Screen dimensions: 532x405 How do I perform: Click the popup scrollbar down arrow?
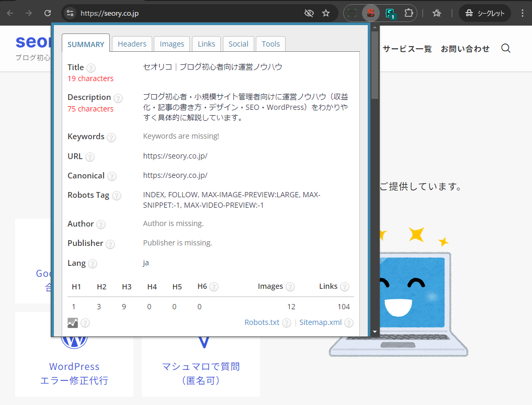click(x=375, y=332)
